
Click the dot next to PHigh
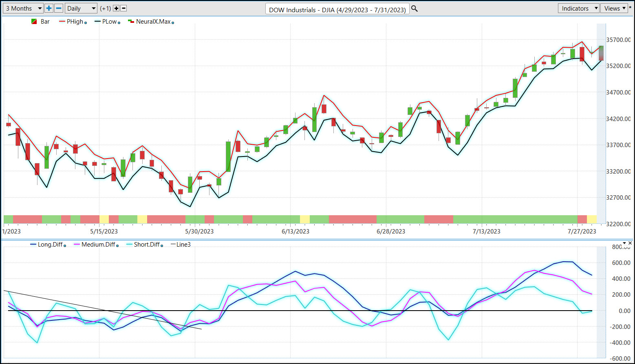86,23
